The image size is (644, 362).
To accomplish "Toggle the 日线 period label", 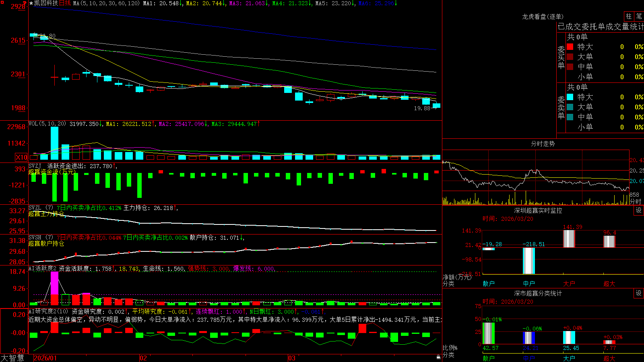I will pos(65,3).
